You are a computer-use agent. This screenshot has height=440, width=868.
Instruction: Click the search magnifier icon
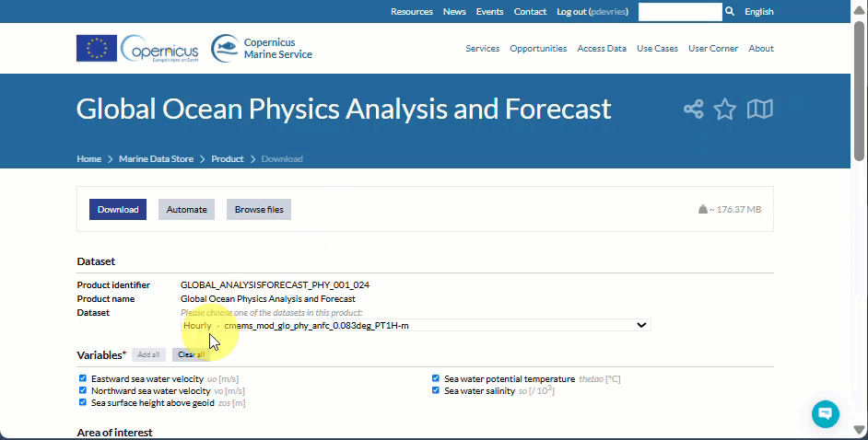click(730, 11)
